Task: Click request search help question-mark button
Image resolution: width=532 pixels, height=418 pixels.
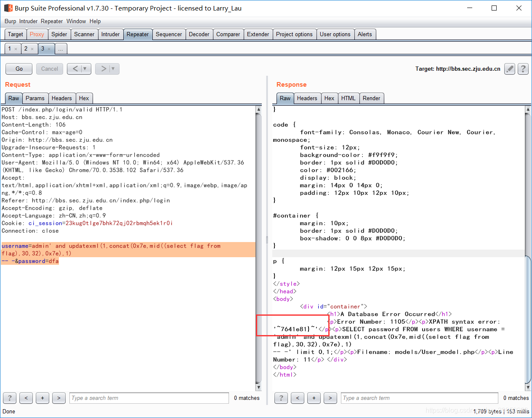Action: tap(10, 398)
